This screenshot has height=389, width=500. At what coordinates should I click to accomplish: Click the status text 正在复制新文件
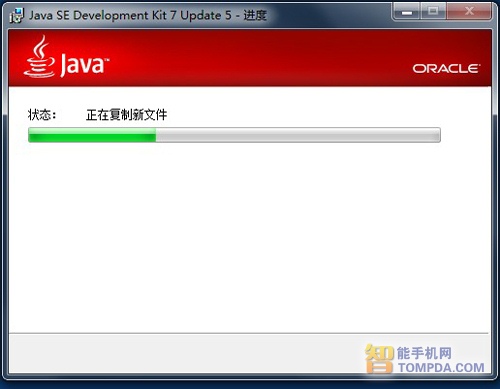(x=126, y=115)
